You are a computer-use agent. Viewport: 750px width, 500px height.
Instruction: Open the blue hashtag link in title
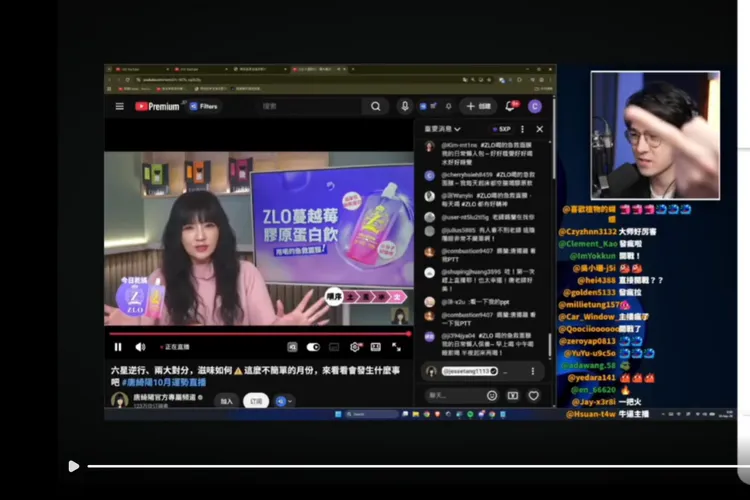click(164, 382)
